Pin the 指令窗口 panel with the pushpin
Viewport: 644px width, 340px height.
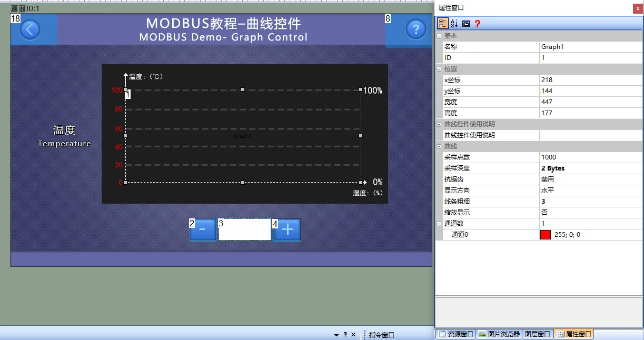(x=345, y=334)
